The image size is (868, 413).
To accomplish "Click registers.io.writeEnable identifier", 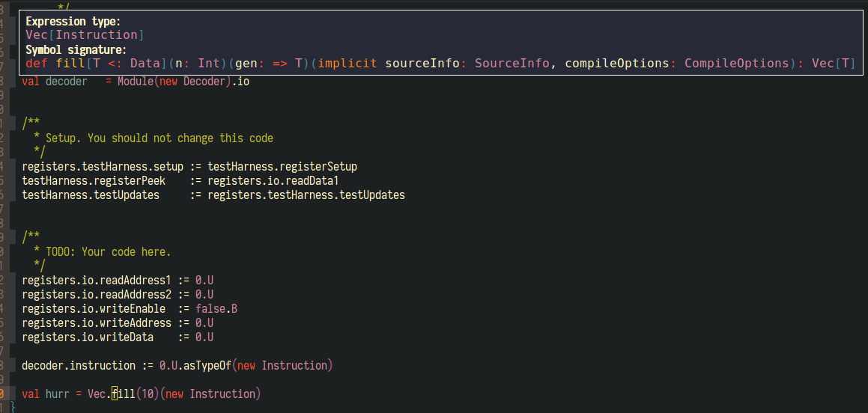I will [94, 309].
